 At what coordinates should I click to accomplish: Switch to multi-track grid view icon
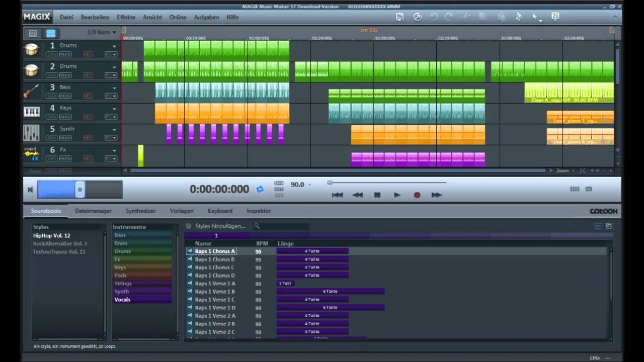tap(50, 33)
